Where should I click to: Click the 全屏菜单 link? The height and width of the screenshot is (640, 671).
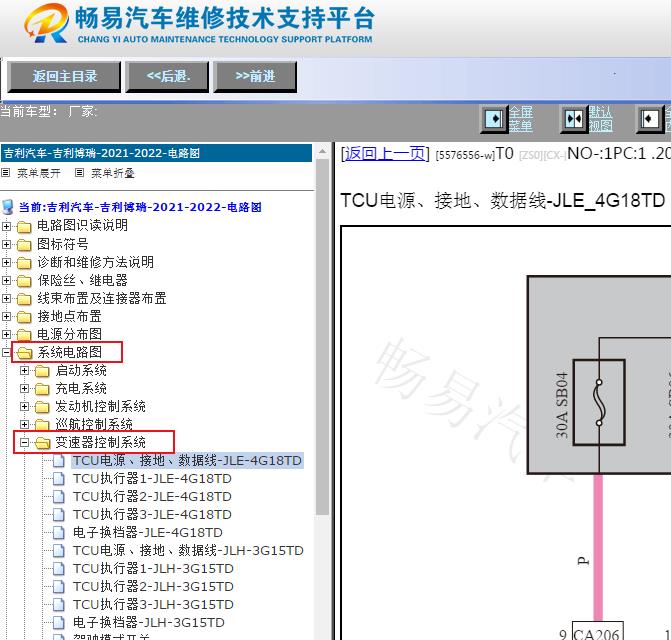point(520,119)
